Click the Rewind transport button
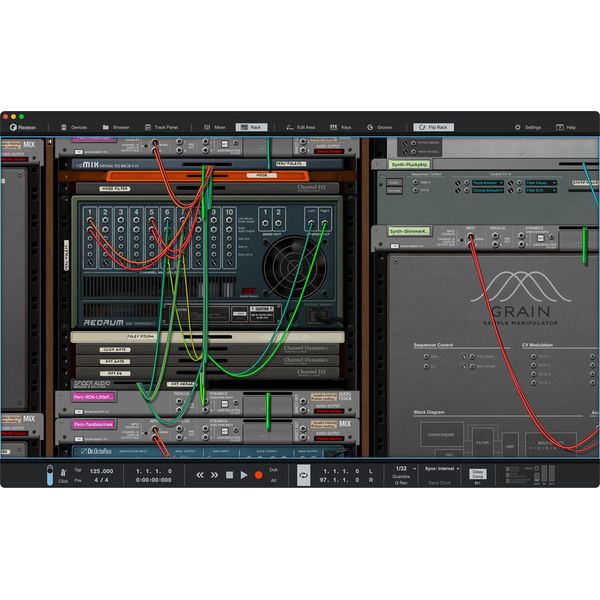The width and height of the screenshot is (600, 600). click(x=200, y=475)
